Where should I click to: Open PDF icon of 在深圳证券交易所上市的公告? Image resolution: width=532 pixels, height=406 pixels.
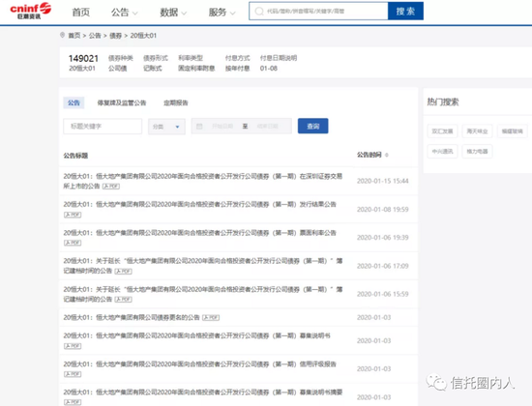111,187
